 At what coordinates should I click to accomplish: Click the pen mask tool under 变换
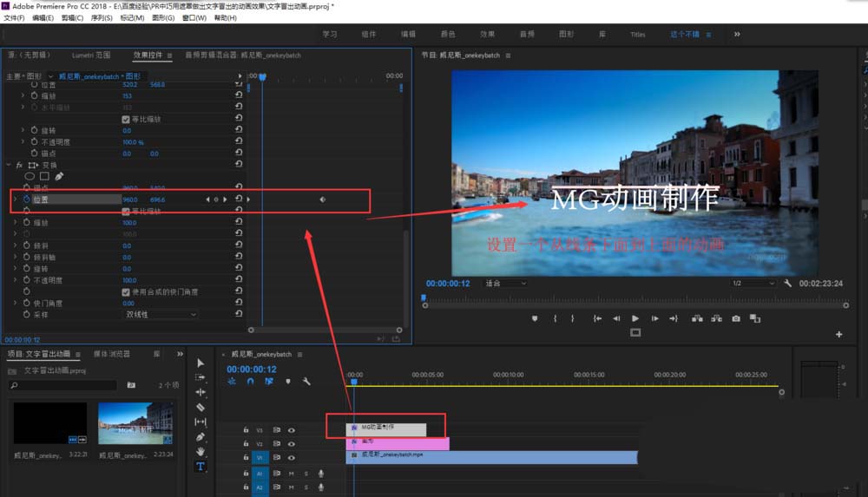click(x=59, y=176)
